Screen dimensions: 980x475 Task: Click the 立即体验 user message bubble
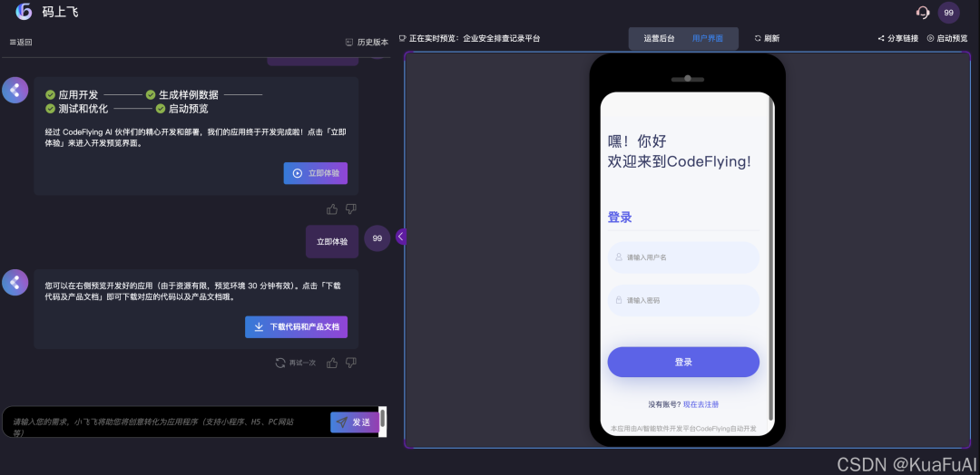[332, 241]
